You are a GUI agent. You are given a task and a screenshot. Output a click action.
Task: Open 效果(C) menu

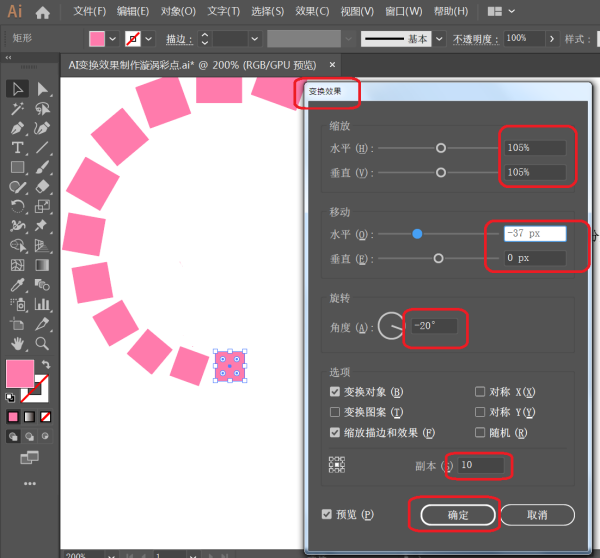pyautogui.click(x=312, y=11)
